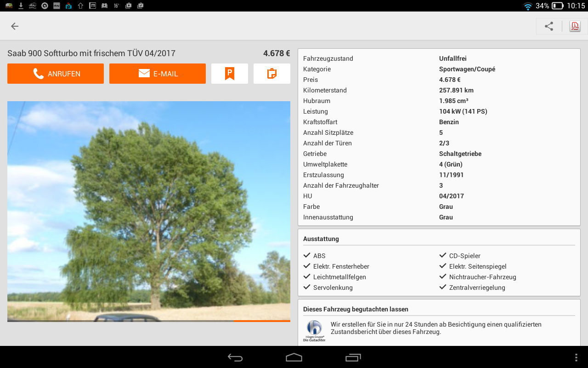Tap the Android back navigation button
Viewport: 588px width, 368px height.
[x=235, y=357]
